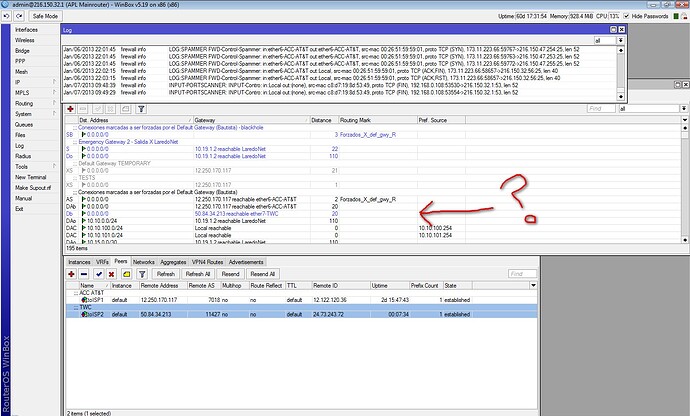690x416 pixels.
Task: Select the 10.10.100.0/24 route row
Action: coord(373,228)
